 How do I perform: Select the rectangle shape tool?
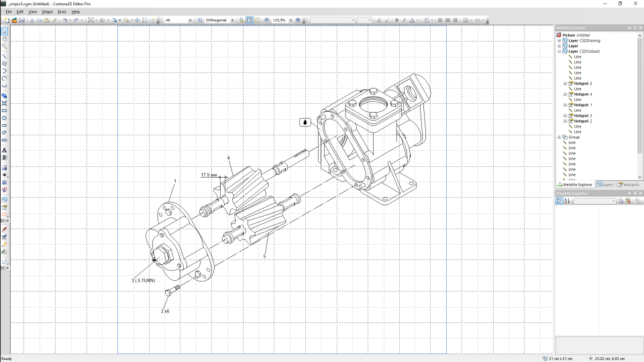tap(5, 111)
